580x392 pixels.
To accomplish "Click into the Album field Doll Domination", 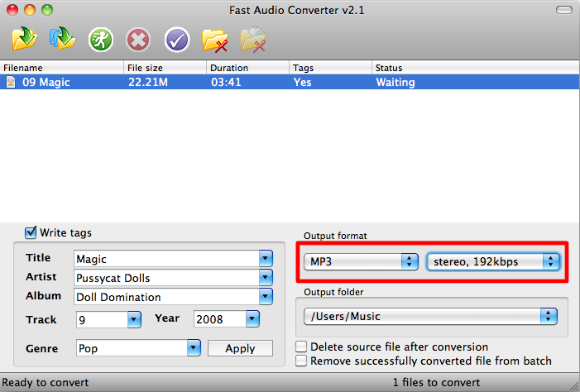I will [x=166, y=297].
